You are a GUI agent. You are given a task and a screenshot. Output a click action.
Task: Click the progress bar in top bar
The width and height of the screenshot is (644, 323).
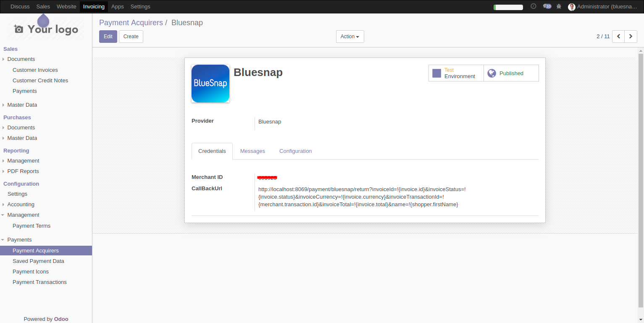(x=508, y=7)
